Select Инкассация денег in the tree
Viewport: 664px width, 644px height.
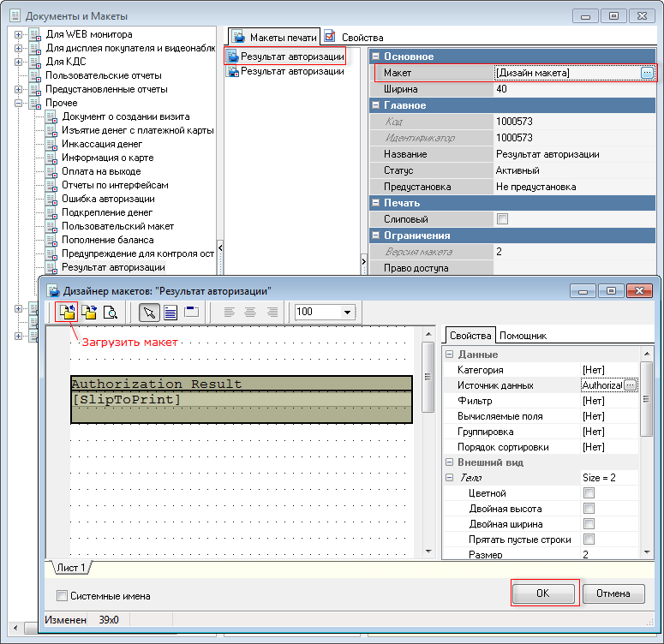point(101,144)
